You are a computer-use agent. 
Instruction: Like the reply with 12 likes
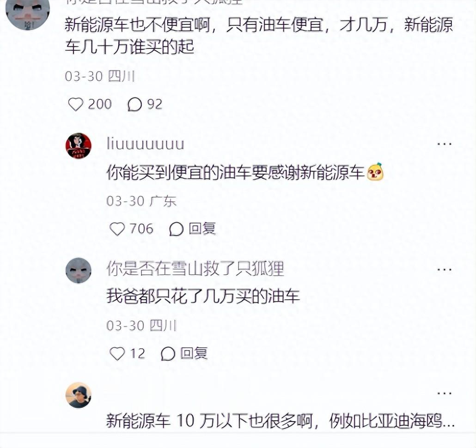click(x=117, y=354)
